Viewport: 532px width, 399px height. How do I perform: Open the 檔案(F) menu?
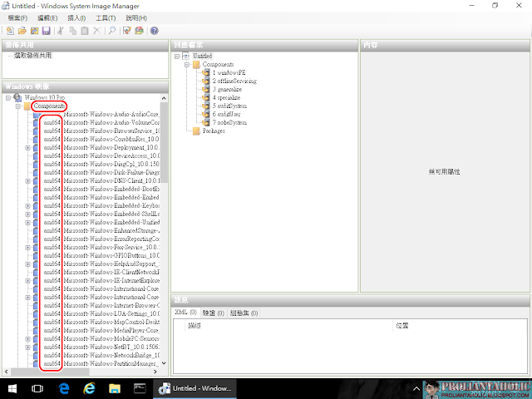[x=17, y=18]
